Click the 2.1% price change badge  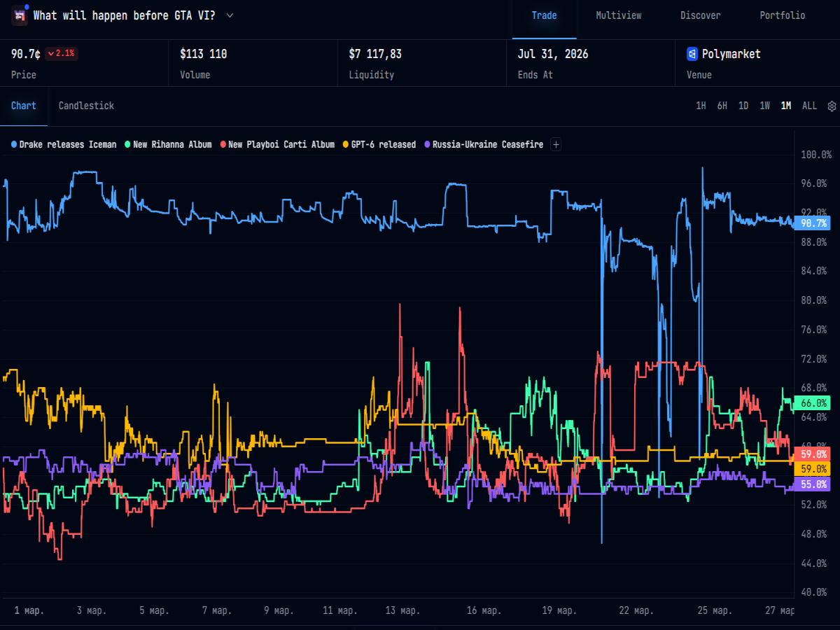(x=62, y=54)
